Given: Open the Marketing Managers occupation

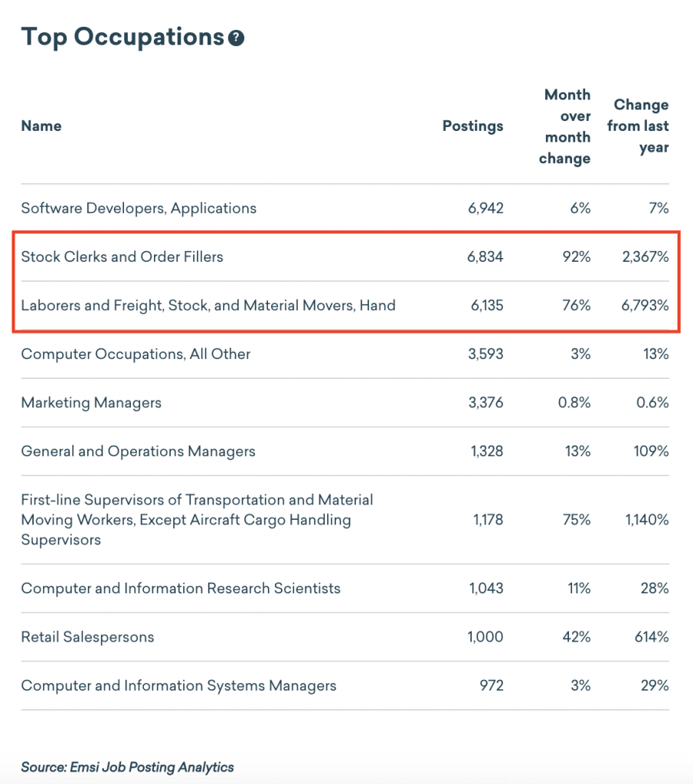Looking at the screenshot, I should (91, 403).
